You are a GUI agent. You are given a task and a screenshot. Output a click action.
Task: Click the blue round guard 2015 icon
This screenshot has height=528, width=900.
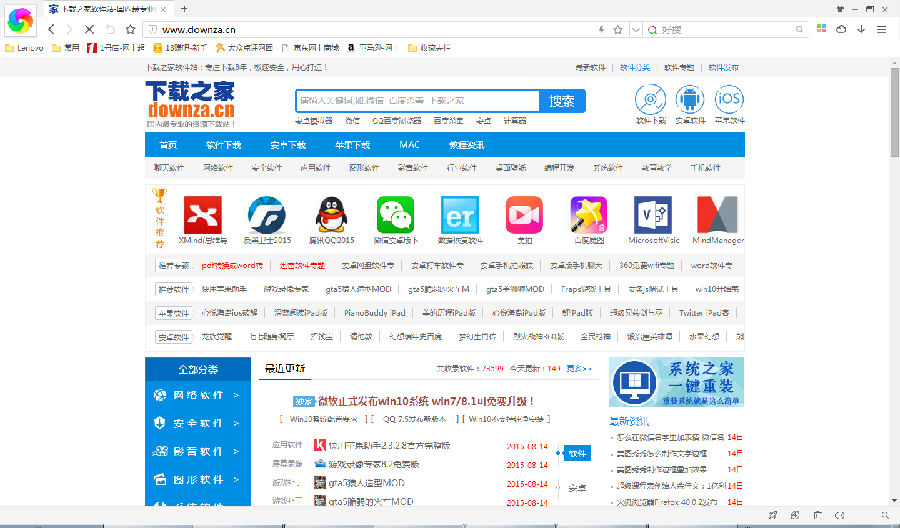pyautogui.click(x=267, y=215)
